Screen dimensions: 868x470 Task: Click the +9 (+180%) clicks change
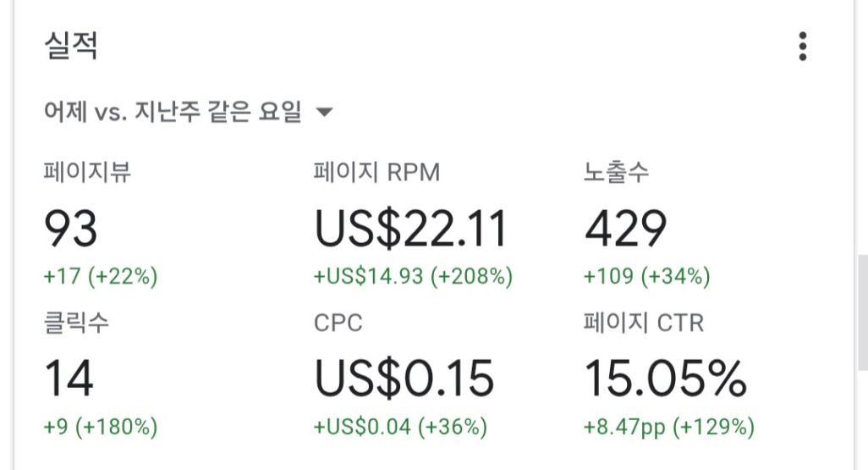coord(101,426)
